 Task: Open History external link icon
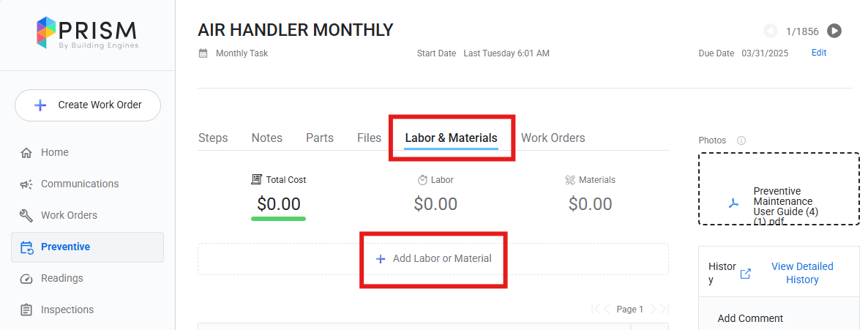click(746, 274)
